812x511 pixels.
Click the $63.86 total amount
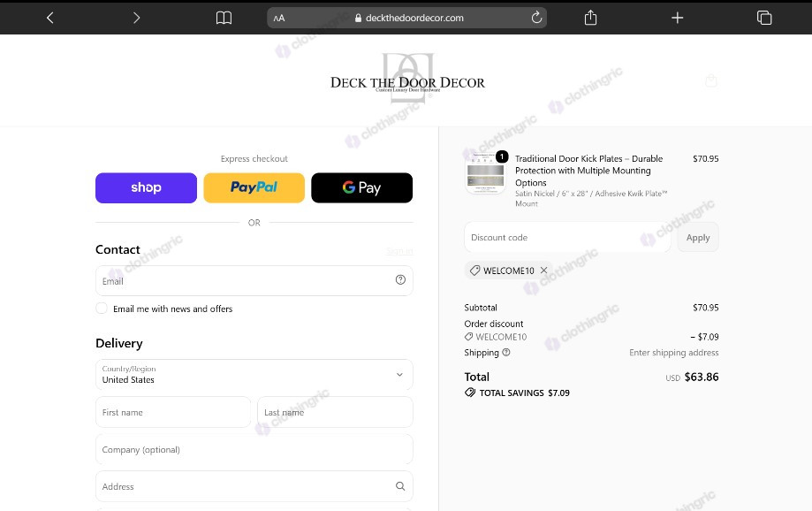702,377
